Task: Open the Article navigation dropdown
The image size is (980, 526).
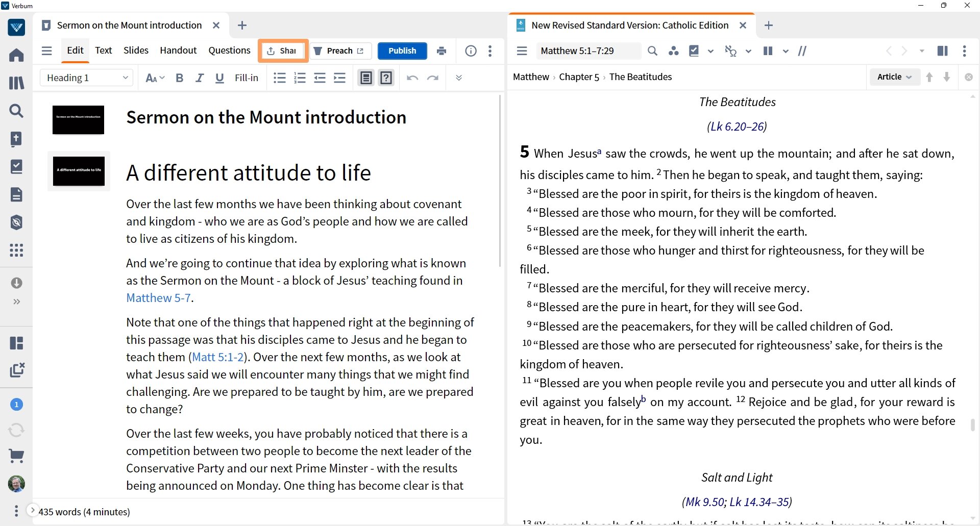Action: tap(894, 77)
